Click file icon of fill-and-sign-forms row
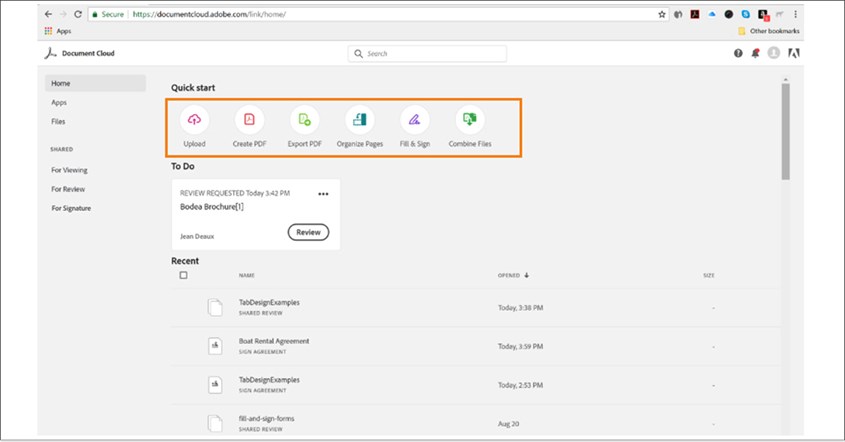This screenshot has height=442, width=845. (x=215, y=423)
